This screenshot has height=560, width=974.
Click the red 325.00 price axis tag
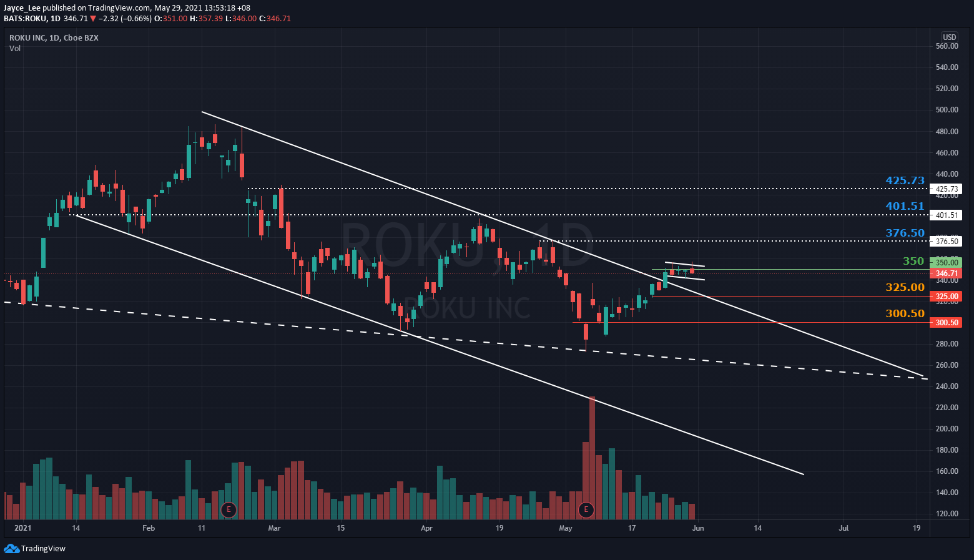point(946,296)
